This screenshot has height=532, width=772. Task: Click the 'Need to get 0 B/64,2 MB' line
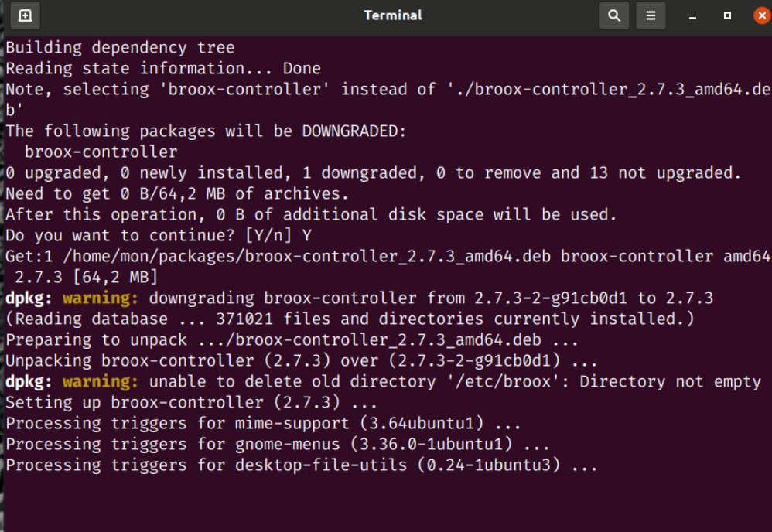[x=176, y=194]
